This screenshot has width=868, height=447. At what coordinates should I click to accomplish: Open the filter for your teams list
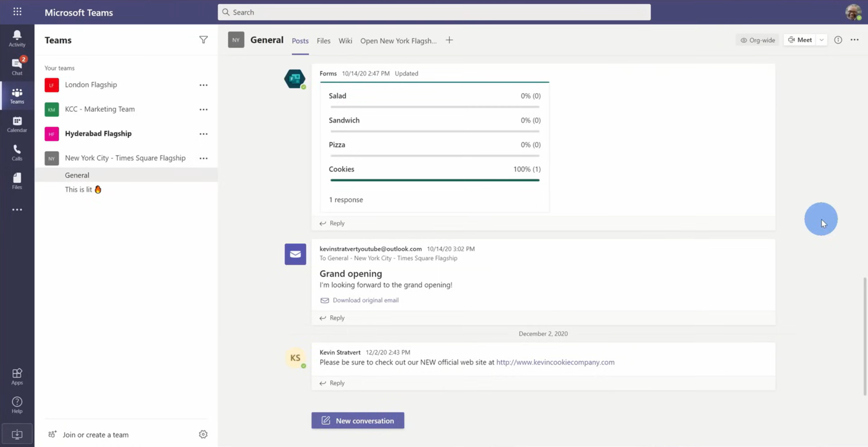coord(204,40)
